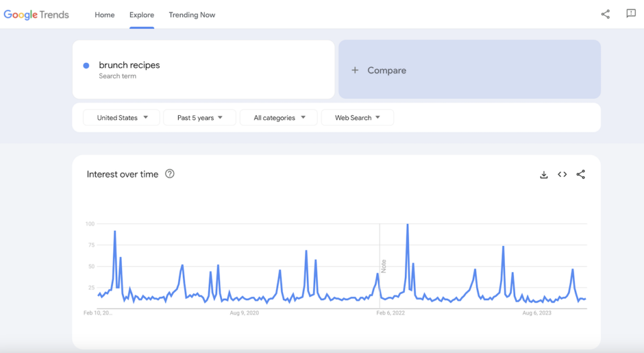Click the 75 value on the y-axis
This screenshot has height=353, width=644.
coord(91,245)
